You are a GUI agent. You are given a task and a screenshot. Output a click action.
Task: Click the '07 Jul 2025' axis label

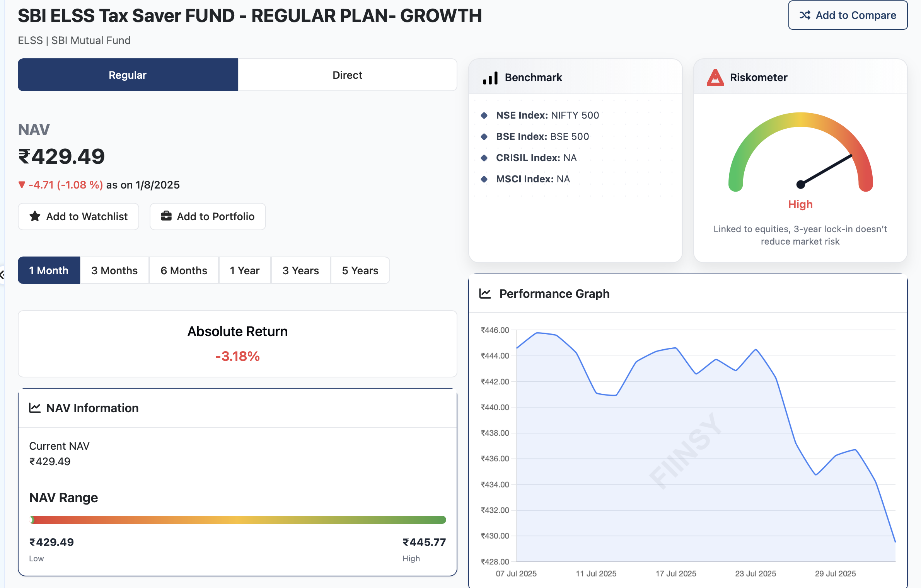pyautogui.click(x=516, y=574)
